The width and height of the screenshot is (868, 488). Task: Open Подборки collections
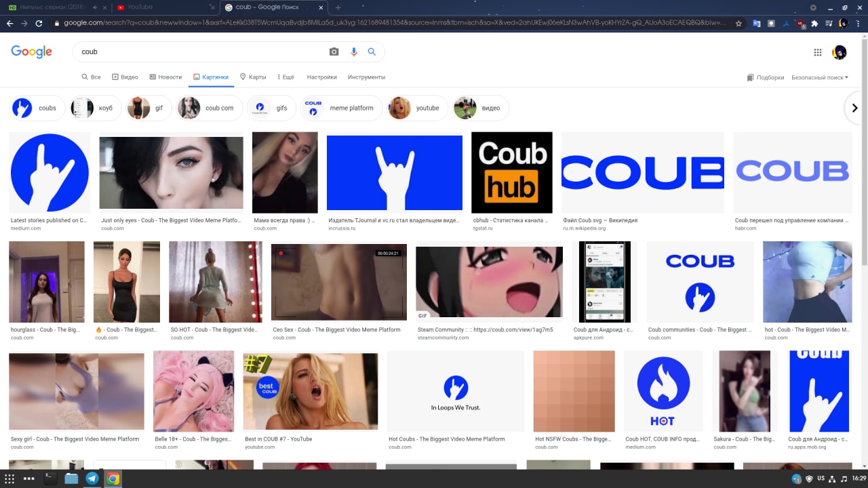pos(766,77)
